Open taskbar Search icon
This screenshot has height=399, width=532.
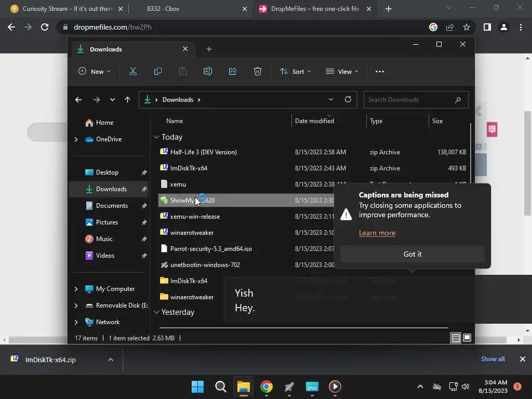pos(220,387)
